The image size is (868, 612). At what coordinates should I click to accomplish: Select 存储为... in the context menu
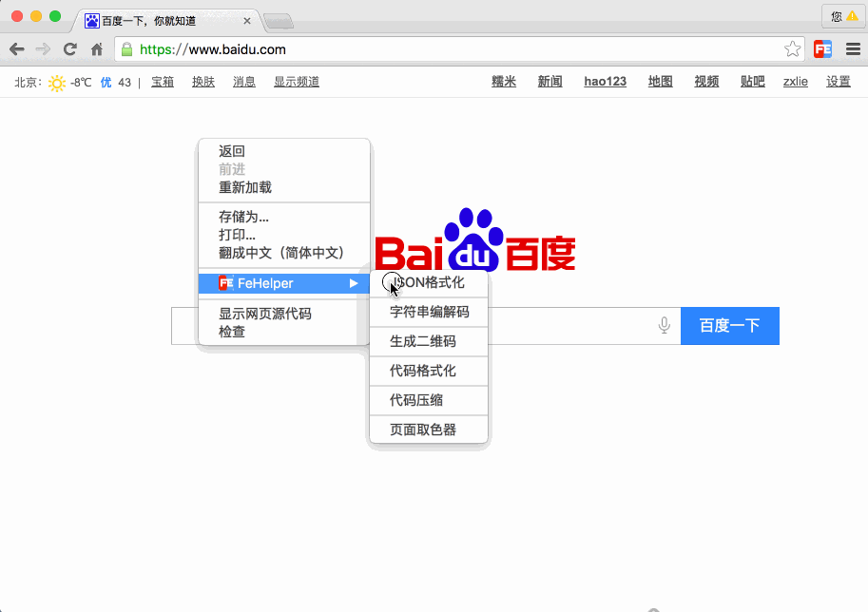[x=284, y=217]
